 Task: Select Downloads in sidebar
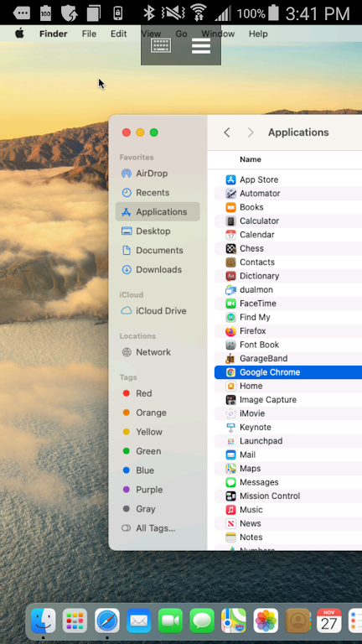(158, 270)
